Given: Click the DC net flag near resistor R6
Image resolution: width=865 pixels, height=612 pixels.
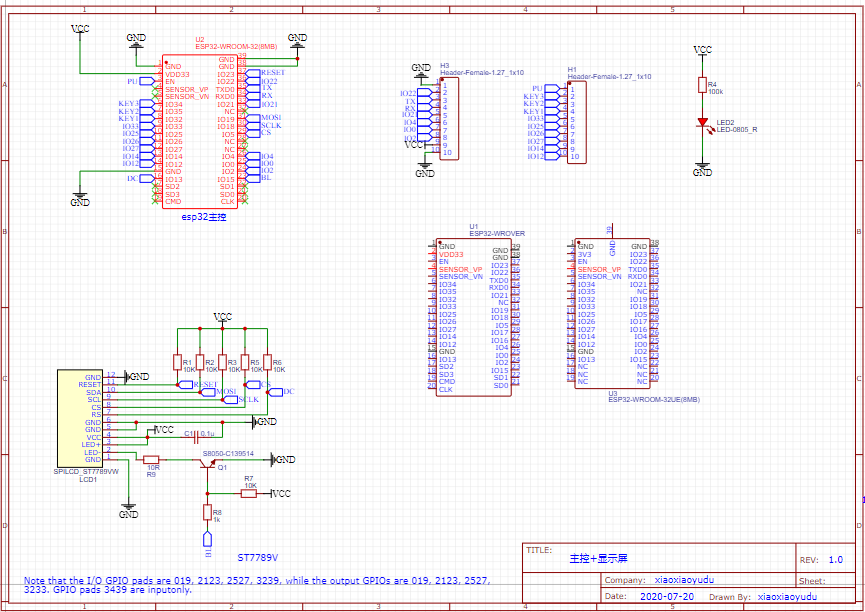Looking at the screenshot, I should [x=281, y=392].
